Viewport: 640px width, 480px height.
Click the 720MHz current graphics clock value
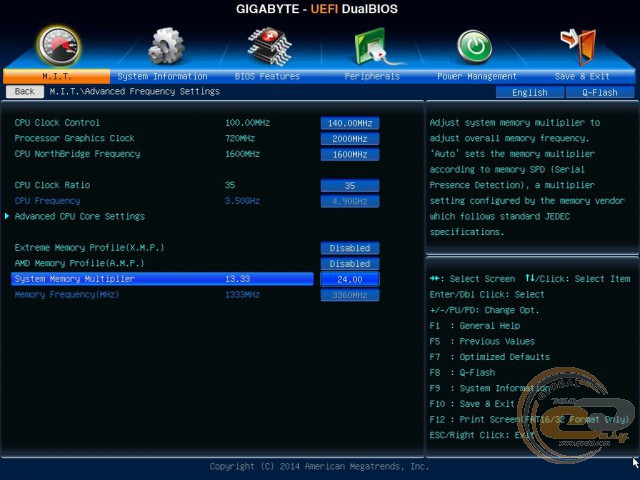tap(240, 138)
